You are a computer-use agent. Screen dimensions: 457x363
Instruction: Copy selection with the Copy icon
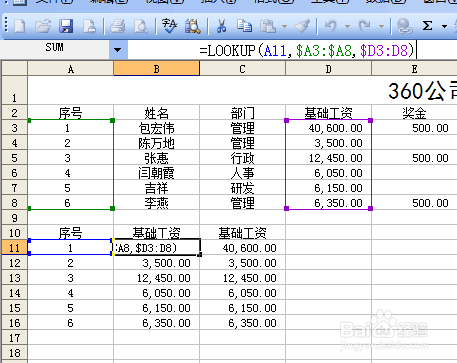(x=244, y=26)
